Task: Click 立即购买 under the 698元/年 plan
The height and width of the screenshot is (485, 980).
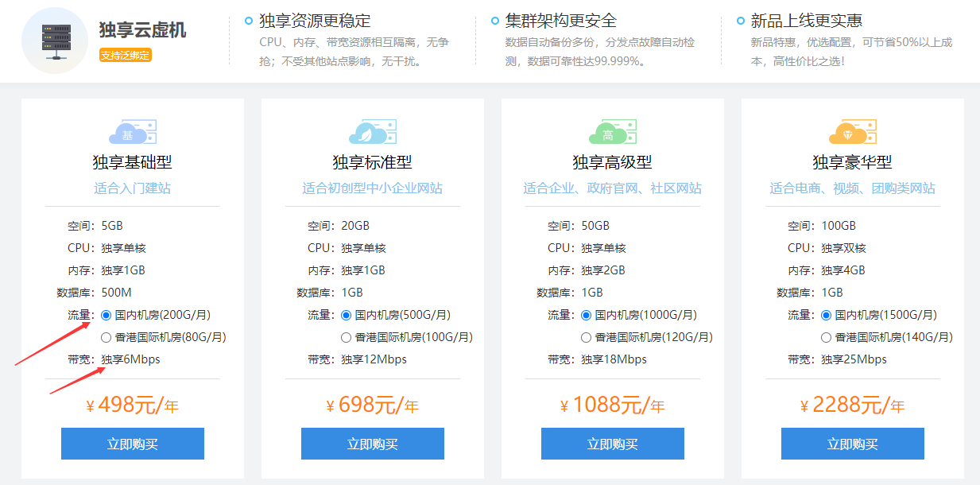Action: pos(373,444)
